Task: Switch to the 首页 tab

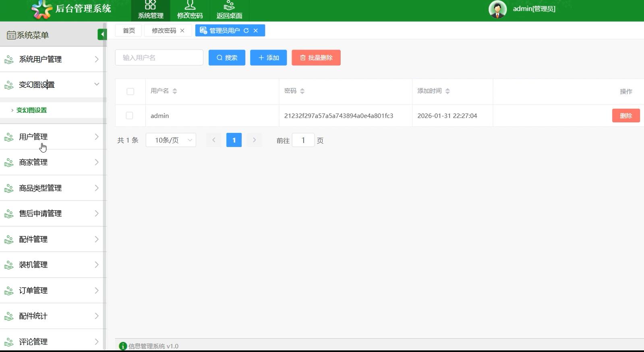Action: click(x=129, y=31)
